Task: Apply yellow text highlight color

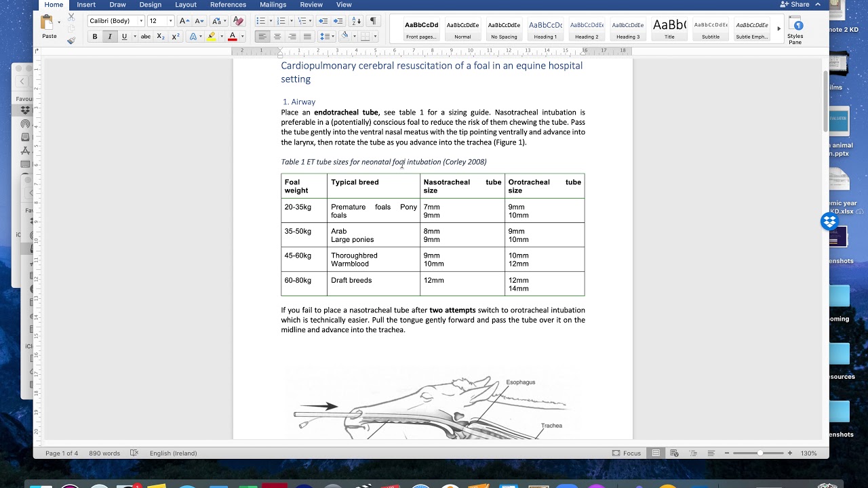Action: point(212,37)
